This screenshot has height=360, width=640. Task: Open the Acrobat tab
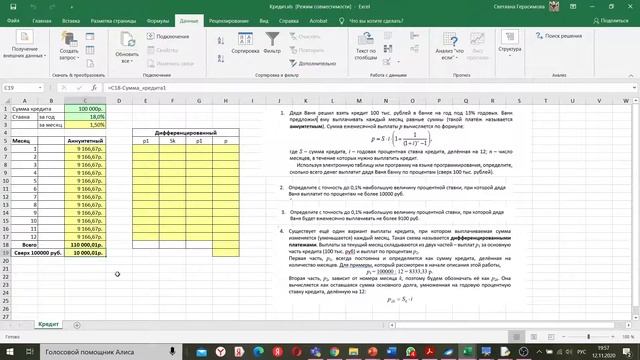pyautogui.click(x=318, y=21)
